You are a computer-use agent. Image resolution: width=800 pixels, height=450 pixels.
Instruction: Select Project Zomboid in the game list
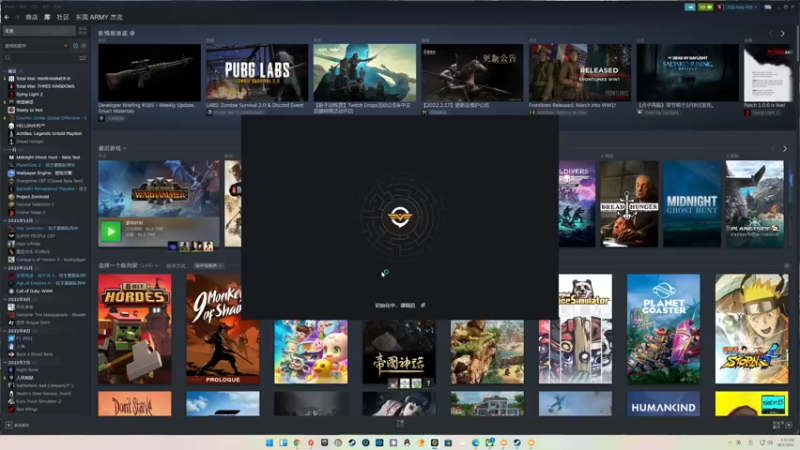pyautogui.click(x=32, y=196)
